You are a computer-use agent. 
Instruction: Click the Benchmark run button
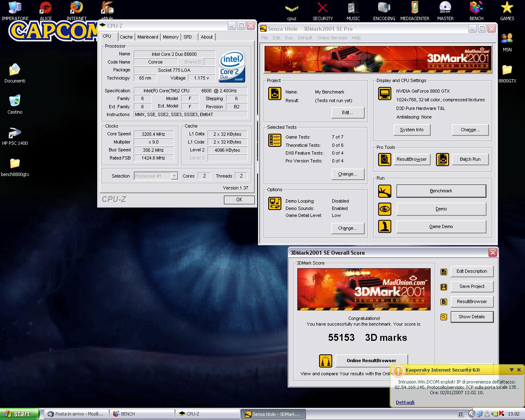coord(441,191)
